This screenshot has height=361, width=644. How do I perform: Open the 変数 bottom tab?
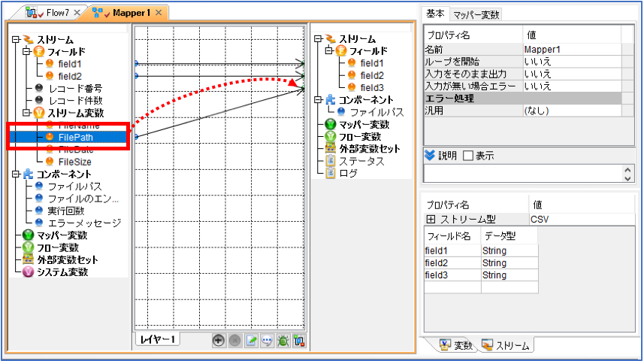pyautogui.click(x=456, y=345)
